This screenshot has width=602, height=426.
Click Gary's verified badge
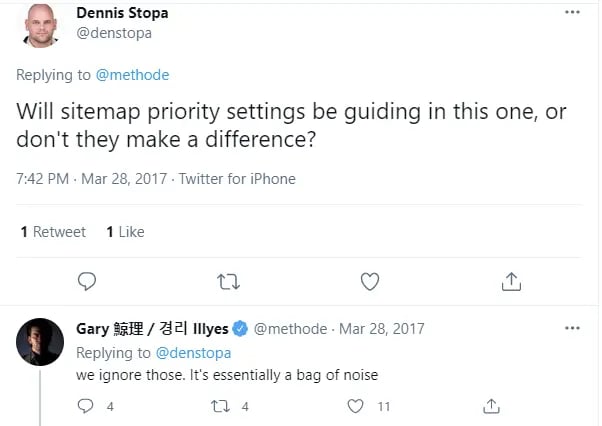click(x=240, y=328)
